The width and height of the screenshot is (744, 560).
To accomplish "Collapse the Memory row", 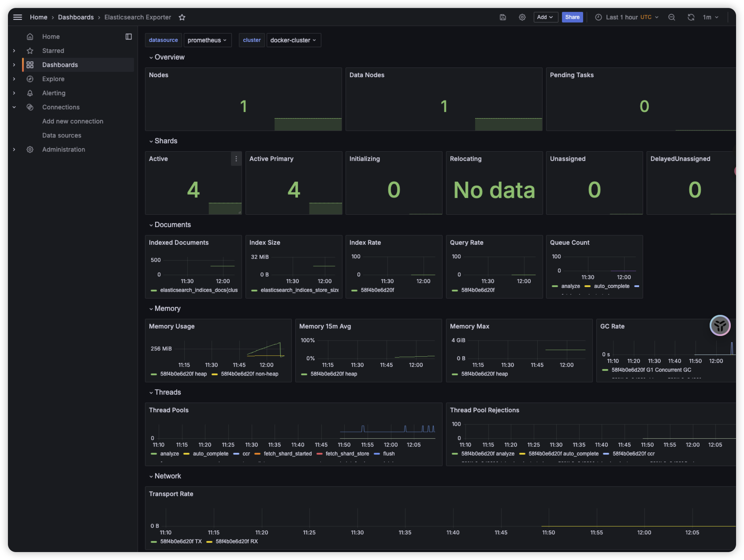I will click(x=165, y=309).
